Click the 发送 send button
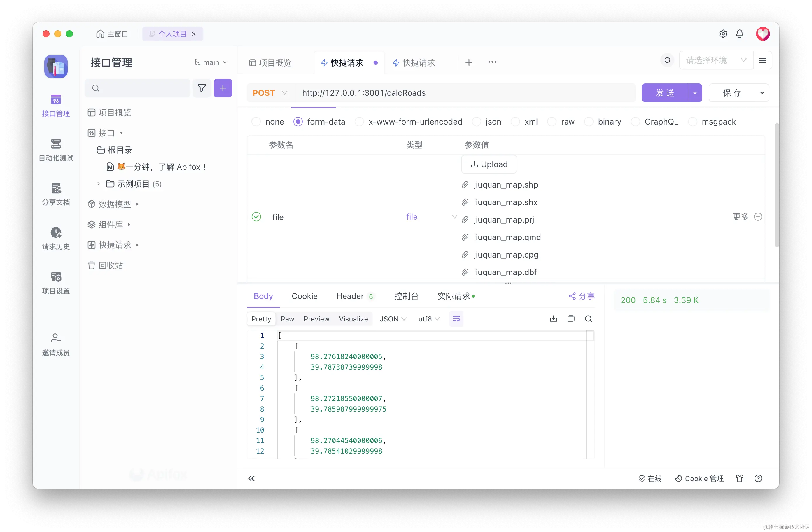 664,93
